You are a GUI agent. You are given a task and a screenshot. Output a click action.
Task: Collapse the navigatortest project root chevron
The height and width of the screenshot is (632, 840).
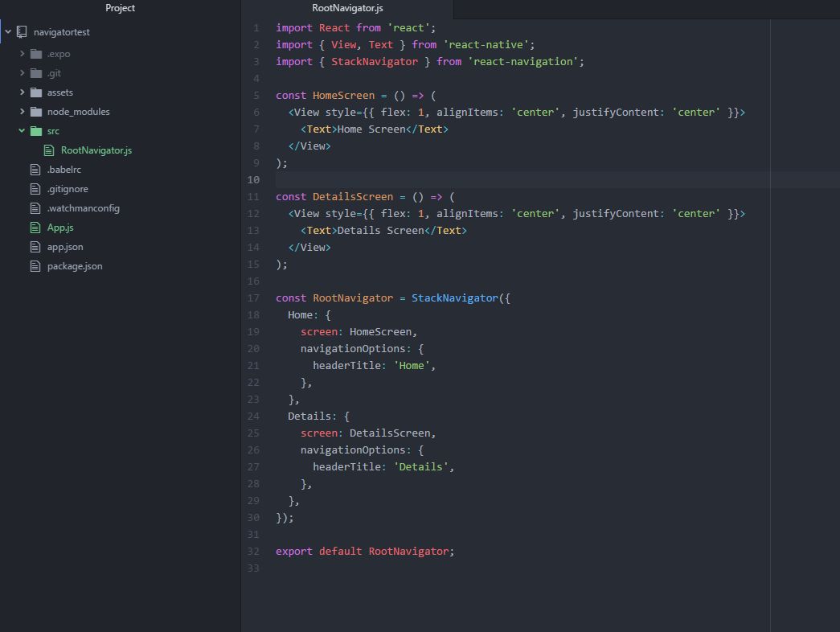pyautogui.click(x=8, y=32)
